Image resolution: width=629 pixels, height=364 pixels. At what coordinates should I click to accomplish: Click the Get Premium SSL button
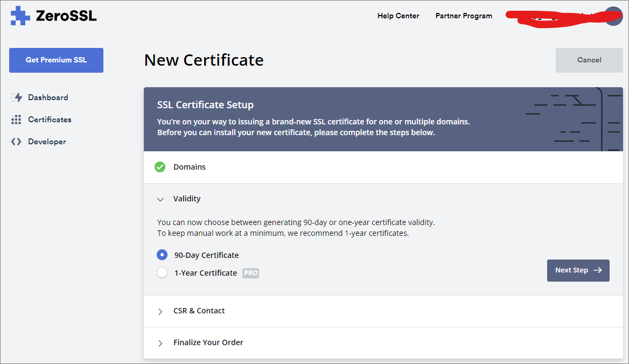[56, 60]
